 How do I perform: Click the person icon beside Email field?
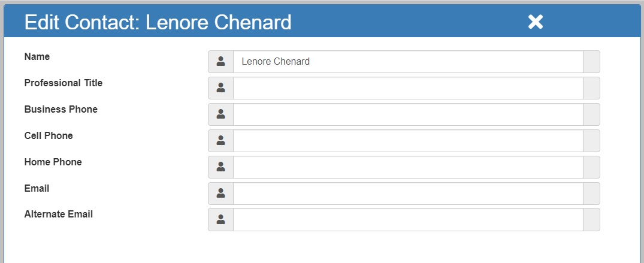(x=221, y=193)
